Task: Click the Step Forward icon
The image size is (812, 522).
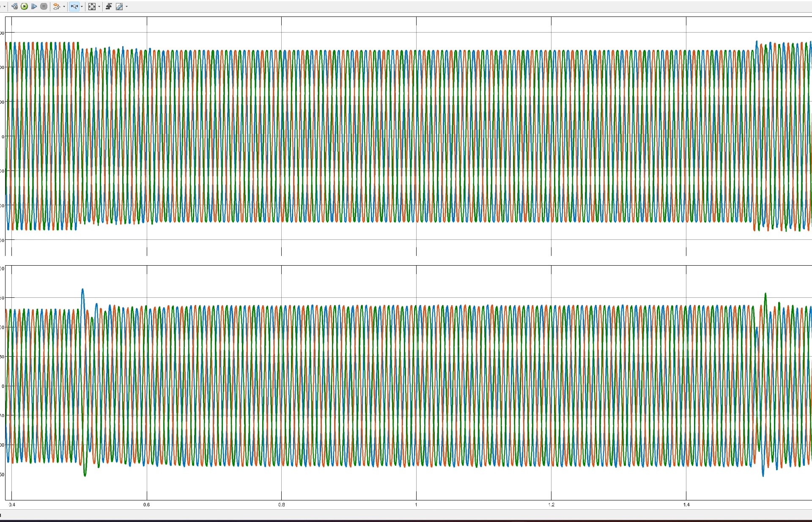Action: [x=34, y=6]
